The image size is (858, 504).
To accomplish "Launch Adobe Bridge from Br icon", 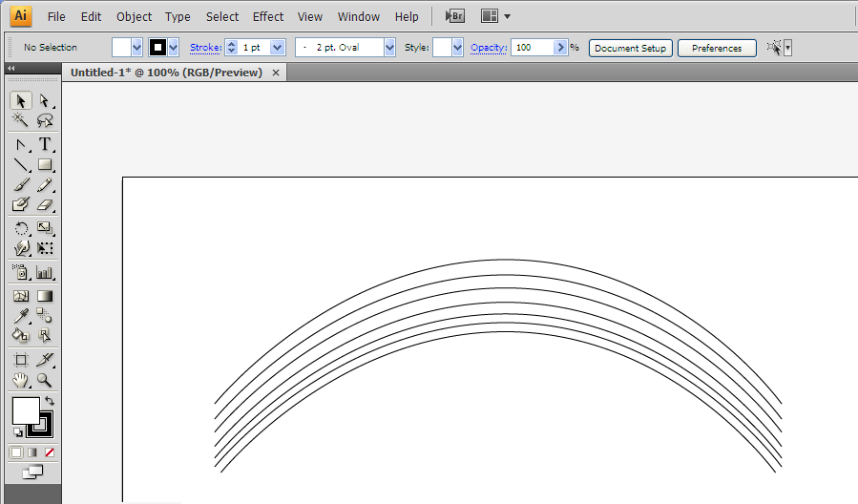I will pyautogui.click(x=454, y=16).
